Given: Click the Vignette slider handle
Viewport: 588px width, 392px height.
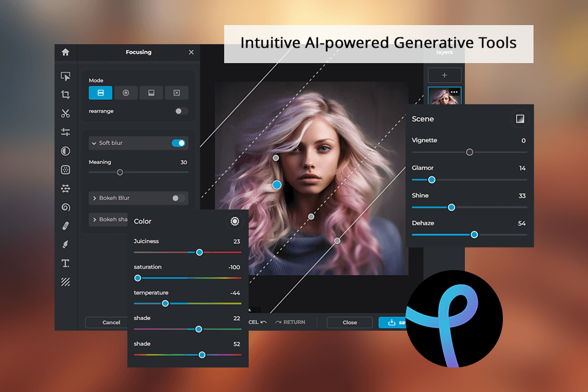Looking at the screenshot, I should [470, 152].
